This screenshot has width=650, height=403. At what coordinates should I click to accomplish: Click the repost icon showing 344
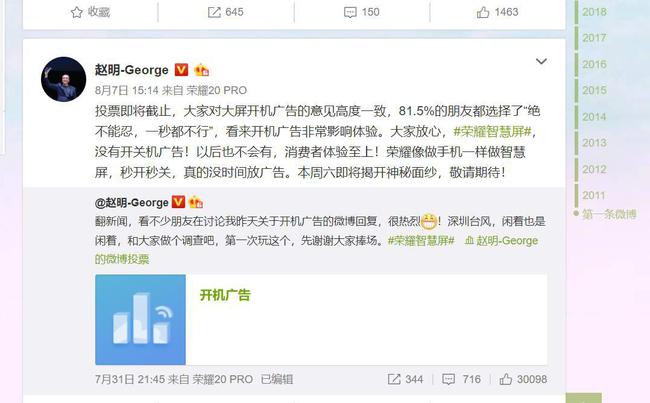click(394, 379)
